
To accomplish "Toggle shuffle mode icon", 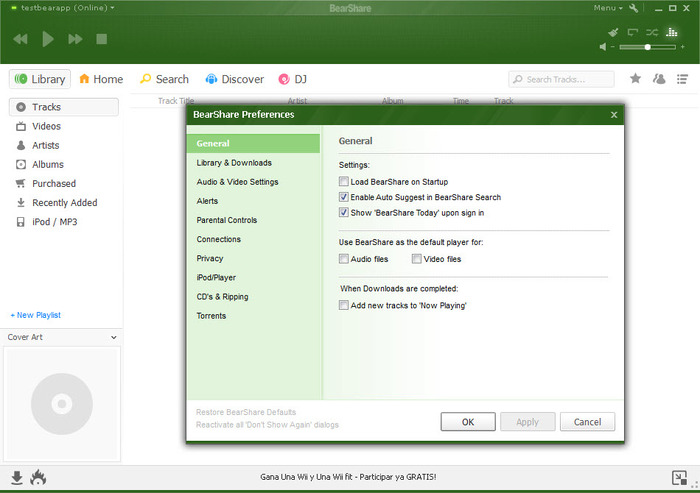I will [x=652, y=32].
